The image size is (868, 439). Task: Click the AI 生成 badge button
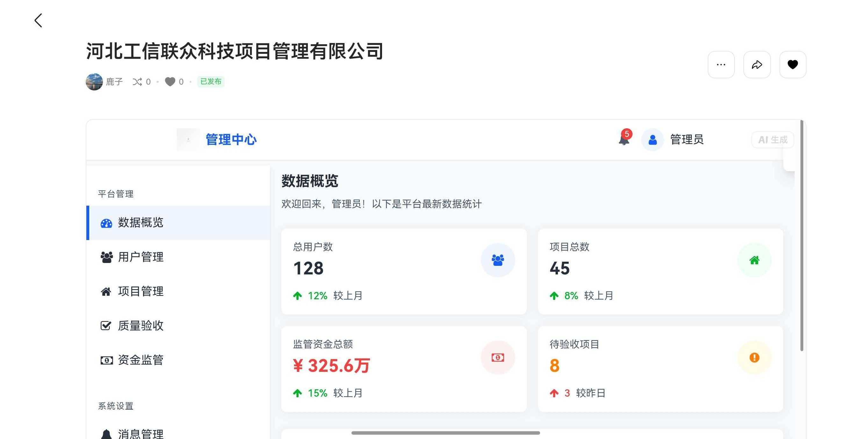click(772, 140)
